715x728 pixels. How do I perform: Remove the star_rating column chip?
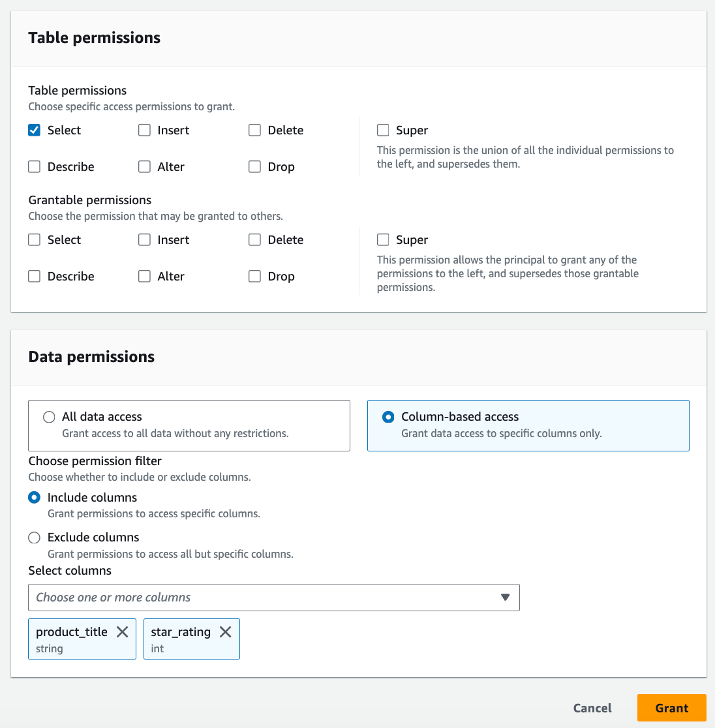[225, 631]
